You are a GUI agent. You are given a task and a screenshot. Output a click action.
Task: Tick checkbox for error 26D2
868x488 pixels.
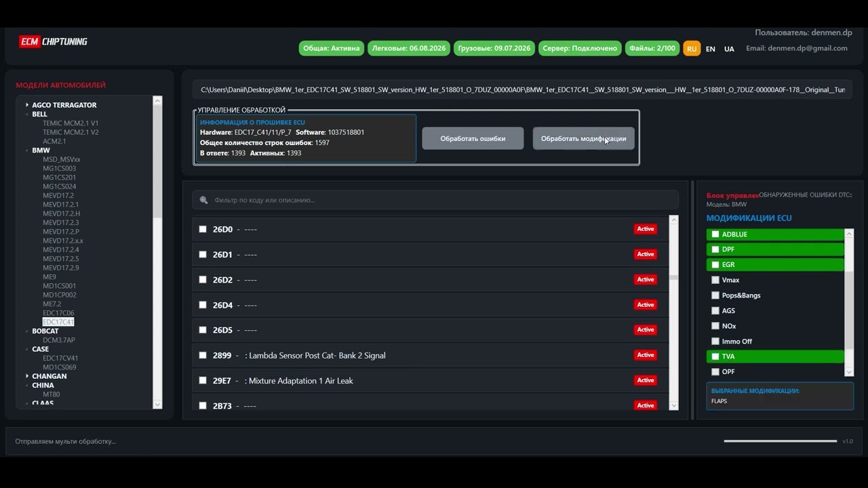pyautogui.click(x=203, y=279)
